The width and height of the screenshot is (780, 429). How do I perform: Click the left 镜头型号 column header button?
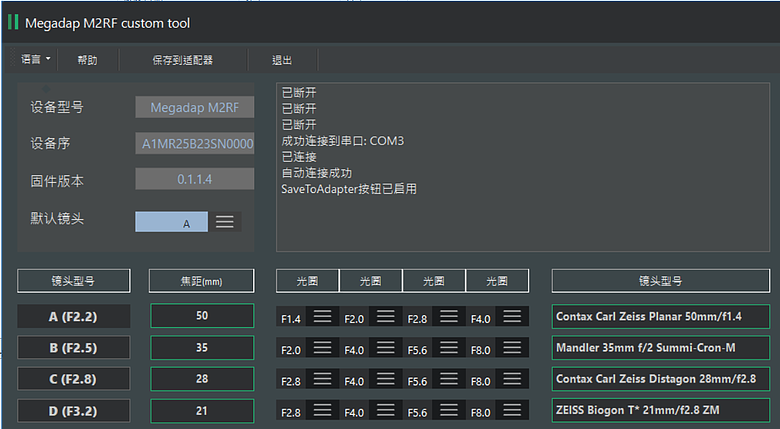pyautogui.click(x=74, y=281)
